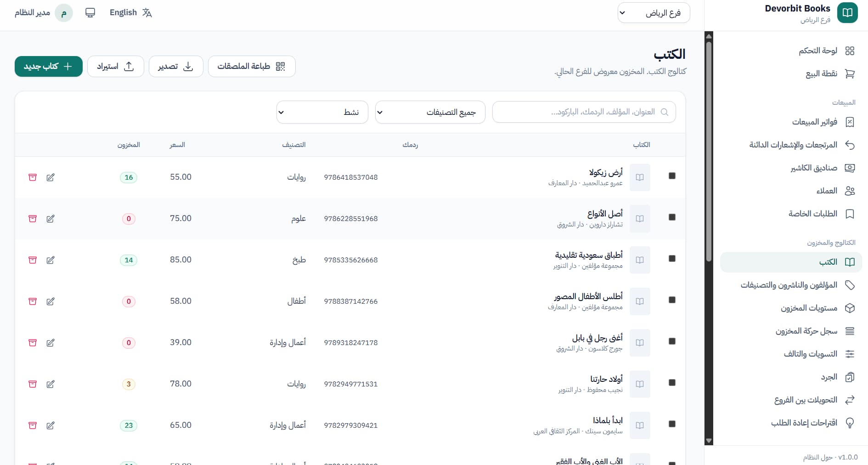Mark the checkbox for أغنى رجل في بابل
This screenshot has height=465, width=868.
tap(672, 341)
